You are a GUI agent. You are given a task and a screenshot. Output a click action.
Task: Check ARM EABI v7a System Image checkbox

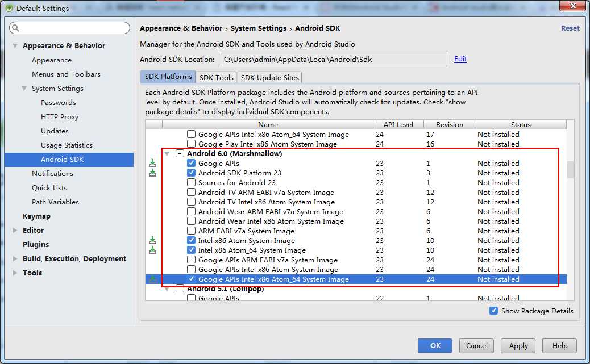point(191,231)
